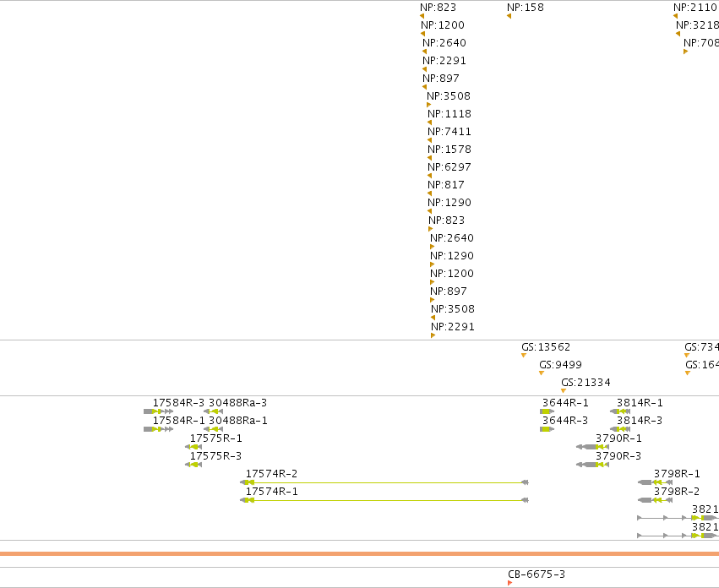Click the left-pointing NP:1200 marker
The width and height of the screenshot is (719, 588).
coord(422,34)
